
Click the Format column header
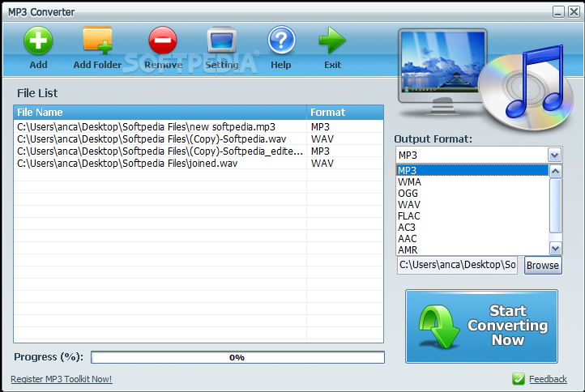(345, 113)
